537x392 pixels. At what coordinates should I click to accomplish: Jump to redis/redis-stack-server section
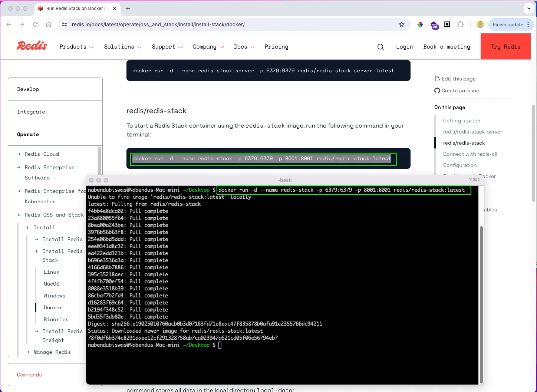[x=472, y=132]
